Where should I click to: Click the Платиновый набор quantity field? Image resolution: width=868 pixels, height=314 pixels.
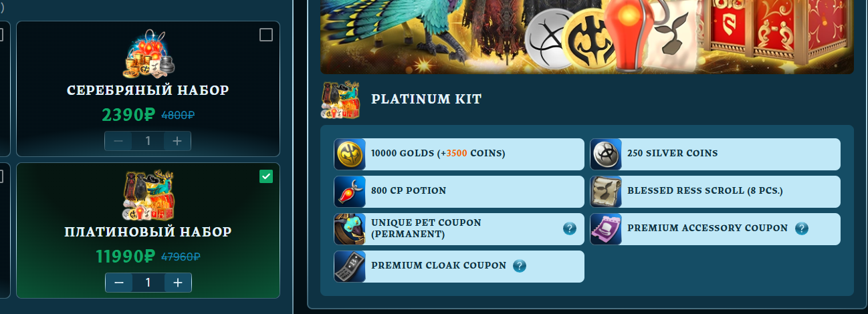pos(148,283)
